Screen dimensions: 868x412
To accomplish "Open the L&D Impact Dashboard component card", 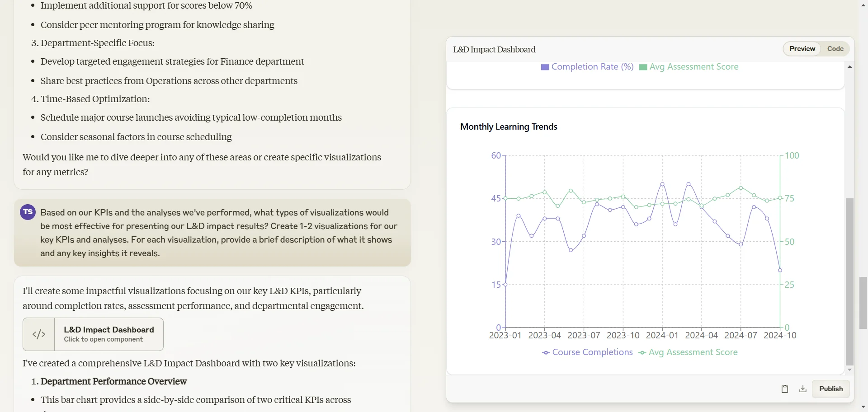I will pos(93,334).
